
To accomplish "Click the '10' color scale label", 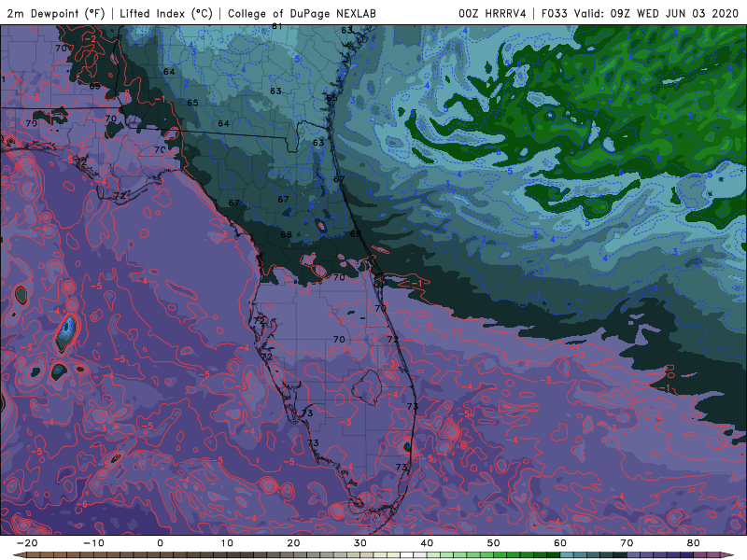I will pos(227,543).
